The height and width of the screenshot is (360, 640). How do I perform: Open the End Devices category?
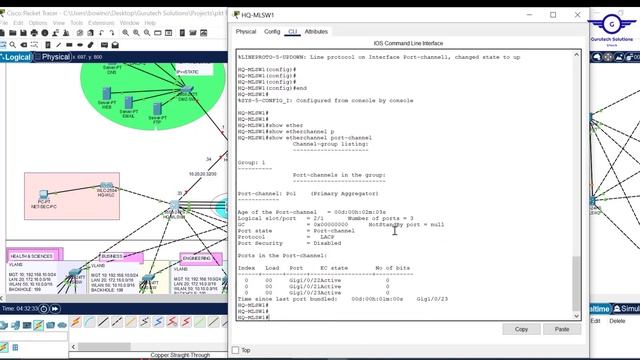pos(15,325)
